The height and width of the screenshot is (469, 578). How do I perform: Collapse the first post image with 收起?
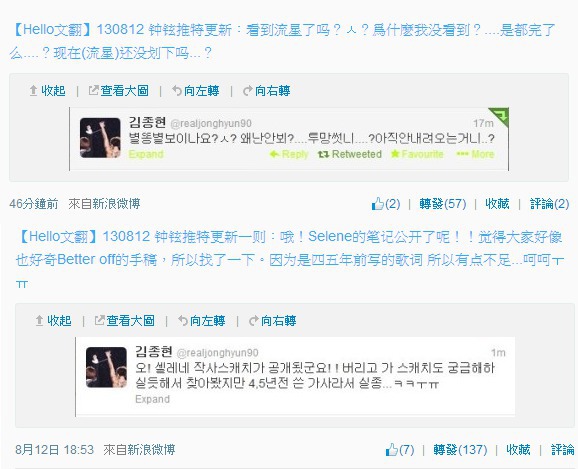(x=48, y=91)
